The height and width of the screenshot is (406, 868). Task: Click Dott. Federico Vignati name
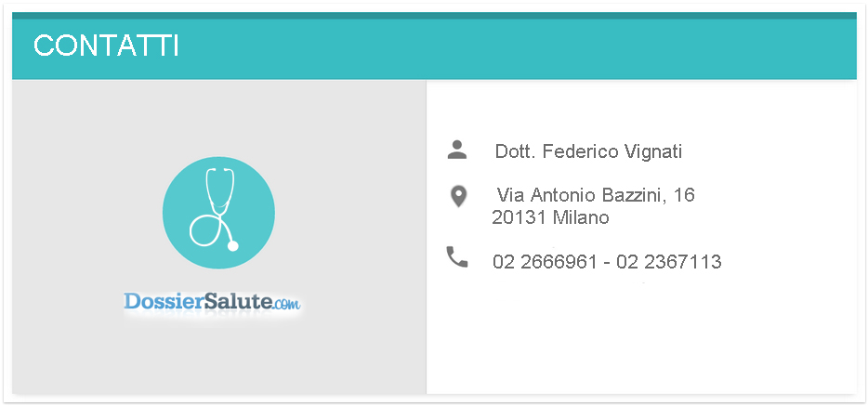pos(588,151)
